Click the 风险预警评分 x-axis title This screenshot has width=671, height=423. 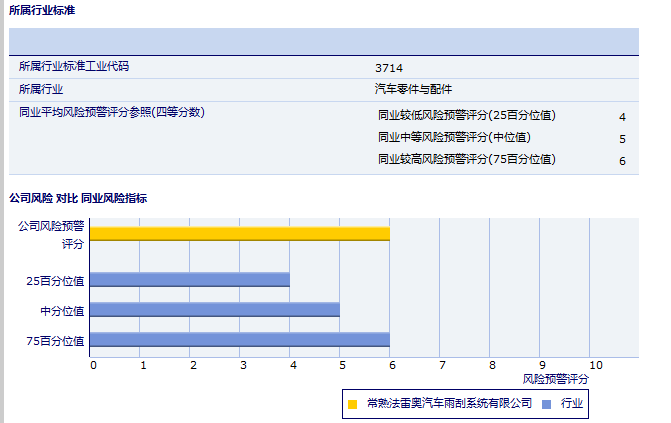(555, 379)
